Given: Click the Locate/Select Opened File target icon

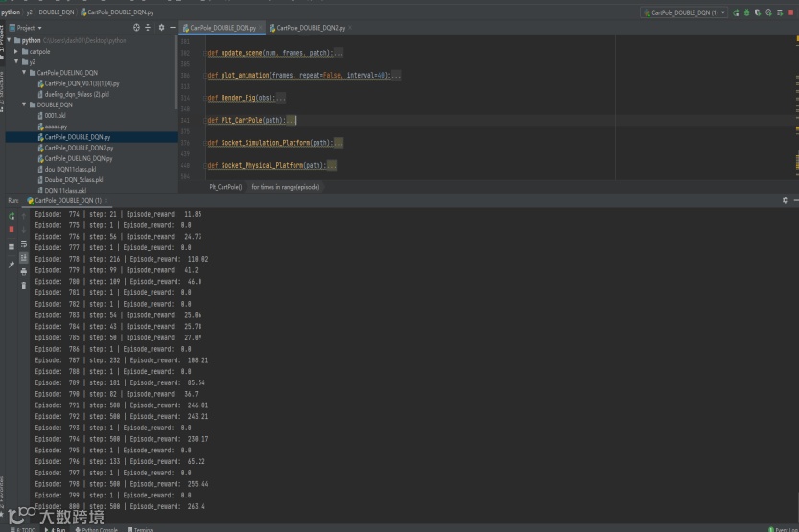Looking at the screenshot, I should coord(136,28).
